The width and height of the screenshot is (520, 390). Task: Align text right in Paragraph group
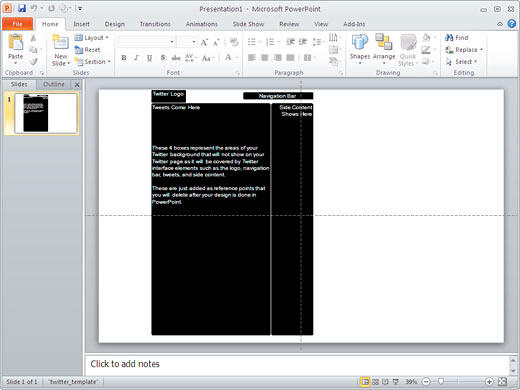pyautogui.click(x=277, y=58)
